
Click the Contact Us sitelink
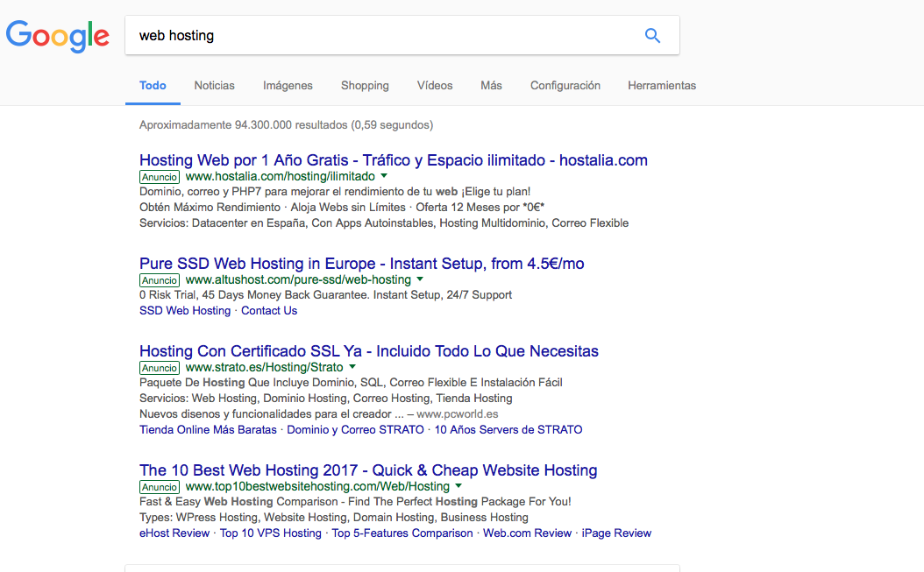[x=268, y=310]
